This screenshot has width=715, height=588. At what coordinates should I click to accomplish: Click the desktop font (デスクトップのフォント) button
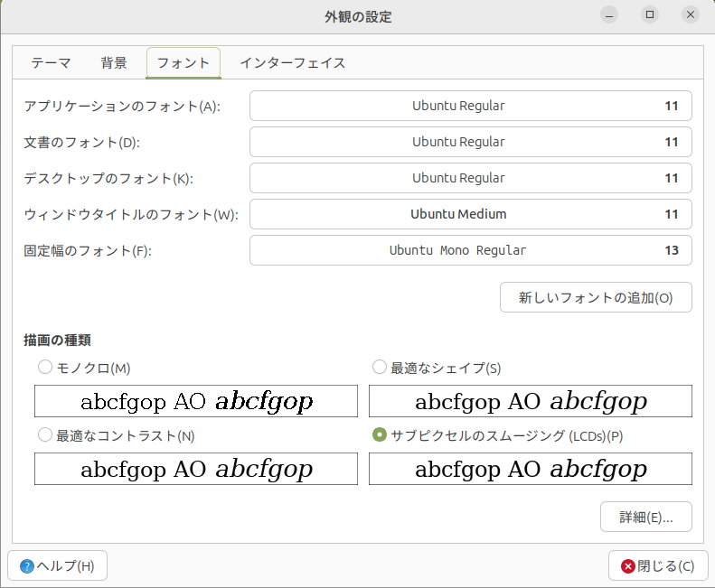click(471, 178)
